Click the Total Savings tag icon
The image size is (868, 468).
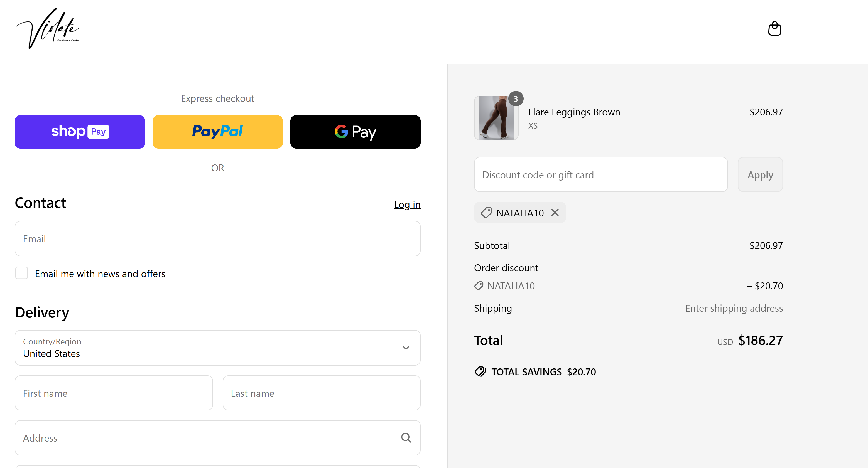(x=480, y=372)
